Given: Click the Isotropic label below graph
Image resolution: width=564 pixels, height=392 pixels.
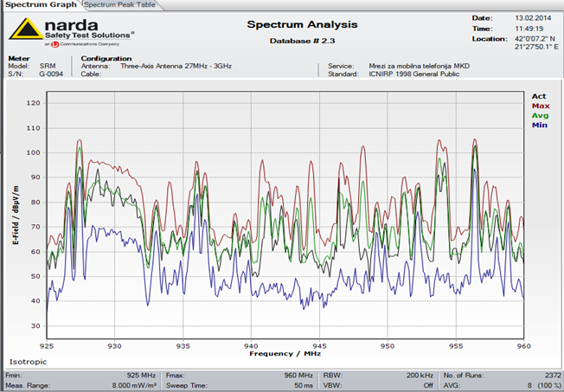Looking at the screenshot, I should [x=28, y=360].
